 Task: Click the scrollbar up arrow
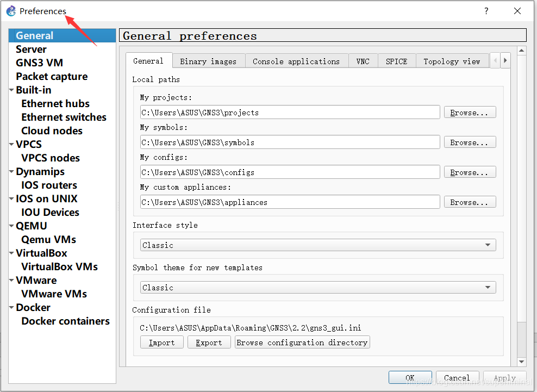(x=521, y=51)
